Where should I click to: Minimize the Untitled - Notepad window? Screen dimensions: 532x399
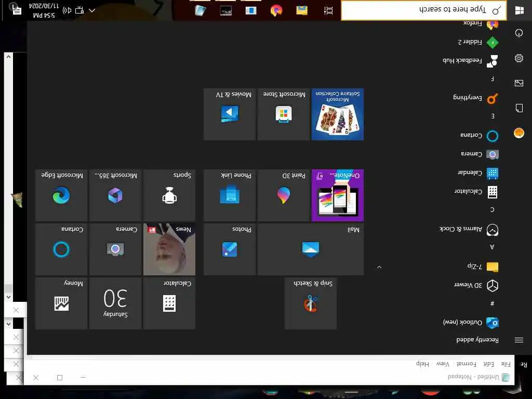(x=83, y=378)
